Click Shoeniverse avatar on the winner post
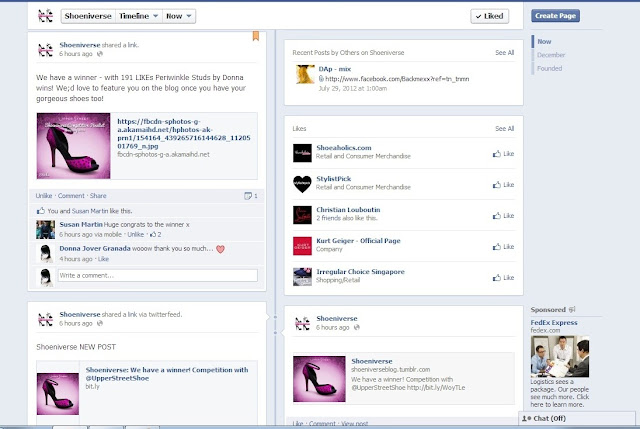 45,49
